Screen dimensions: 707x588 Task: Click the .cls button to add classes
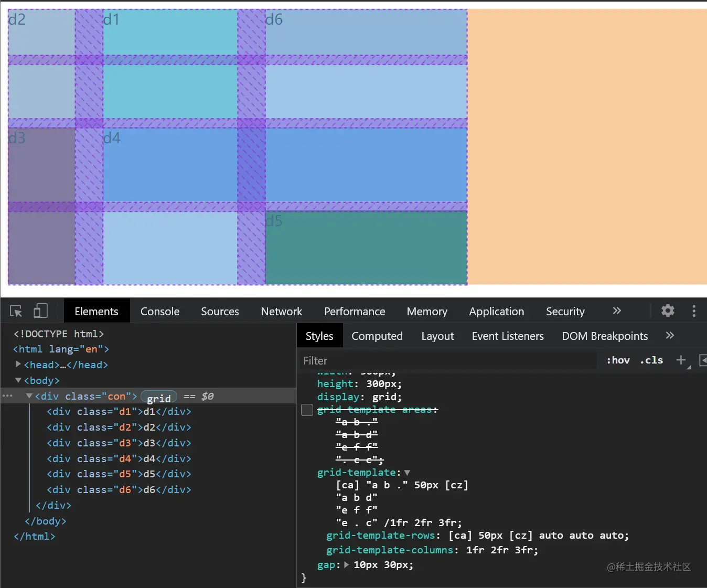(x=651, y=360)
